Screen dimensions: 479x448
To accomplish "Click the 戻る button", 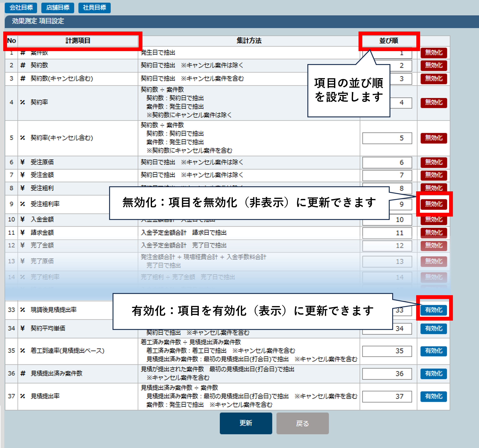I will pyautogui.click(x=302, y=423).
